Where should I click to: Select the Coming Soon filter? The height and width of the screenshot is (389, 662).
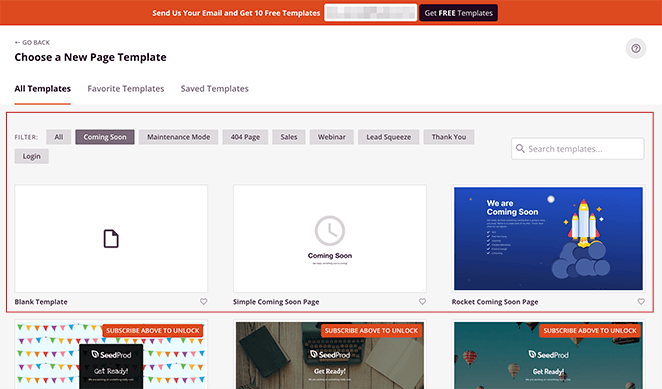click(x=105, y=137)
